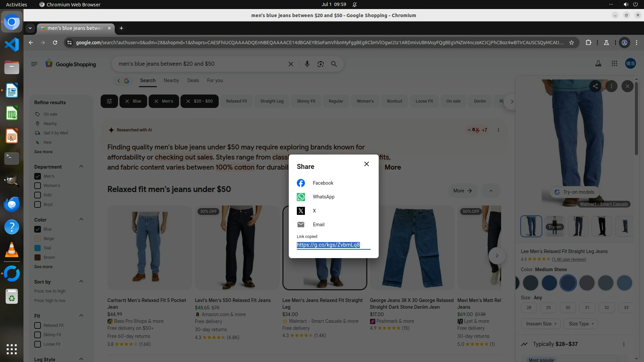Open the Google apps grid

pyautogui.click(x=614, y=63)
